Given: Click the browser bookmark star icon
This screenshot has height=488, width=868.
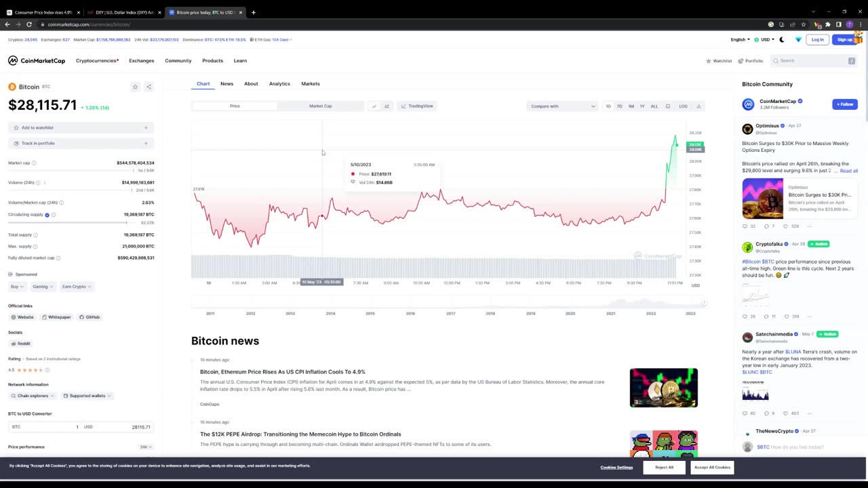Looking at the screenshot, I should coord(804,24).
